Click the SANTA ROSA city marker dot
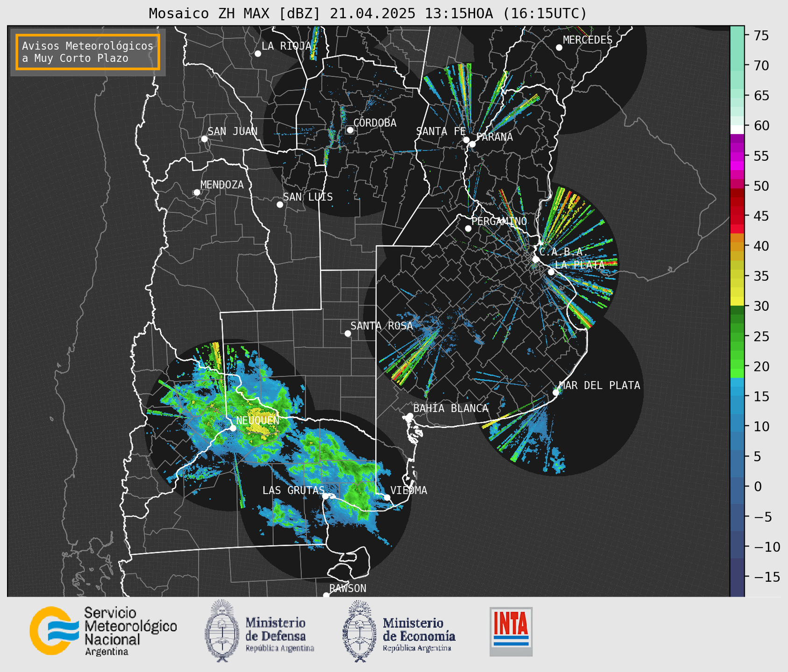Image resolution: width=788 pixels, height=672 pixels. [x=348, y=334]
